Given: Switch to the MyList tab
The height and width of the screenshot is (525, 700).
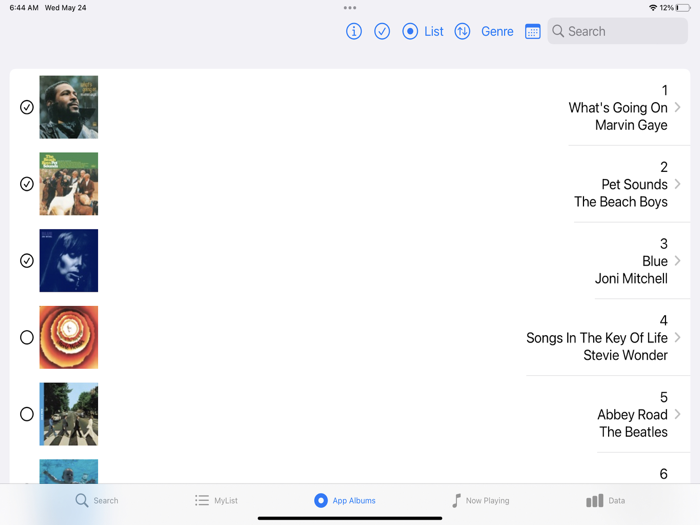Looking at the screenshot, I should pyautogui.click(x=216, y=500).
